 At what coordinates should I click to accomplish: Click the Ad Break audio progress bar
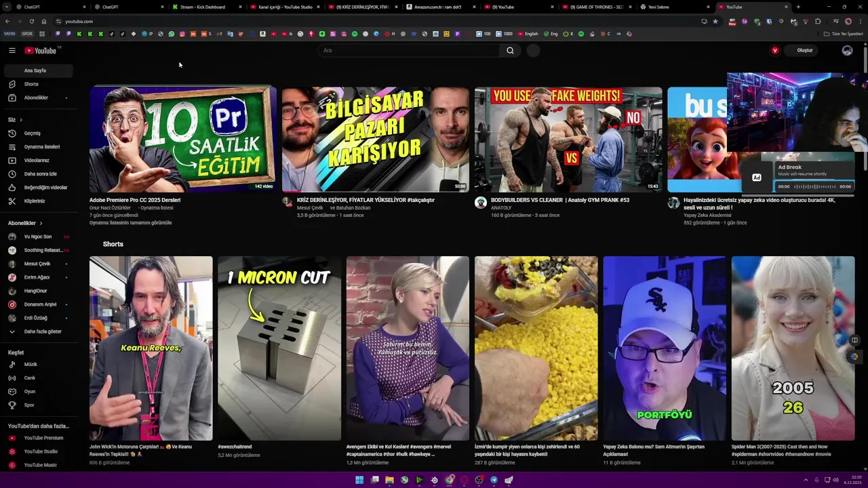point(814,186)
